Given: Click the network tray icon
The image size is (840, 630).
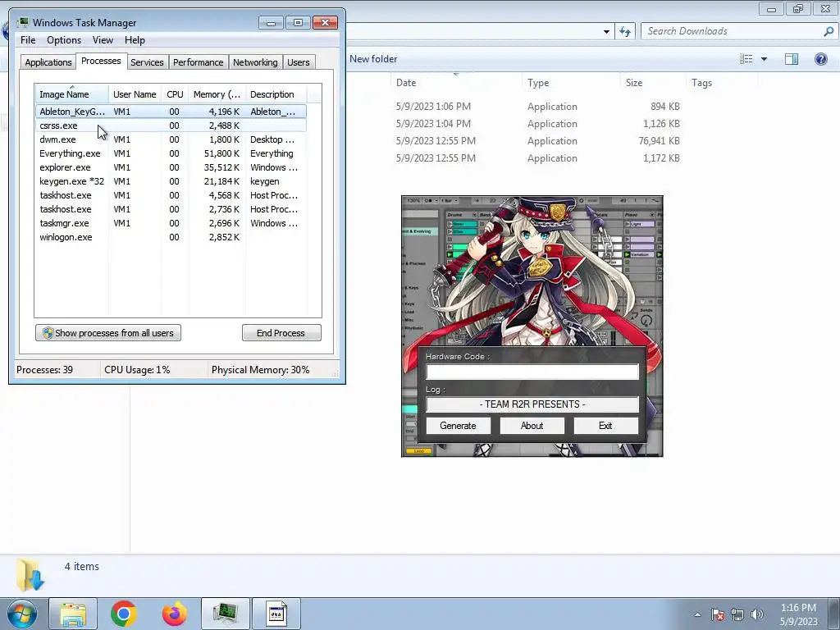Looking at the screenshot, I should point(737,614).
